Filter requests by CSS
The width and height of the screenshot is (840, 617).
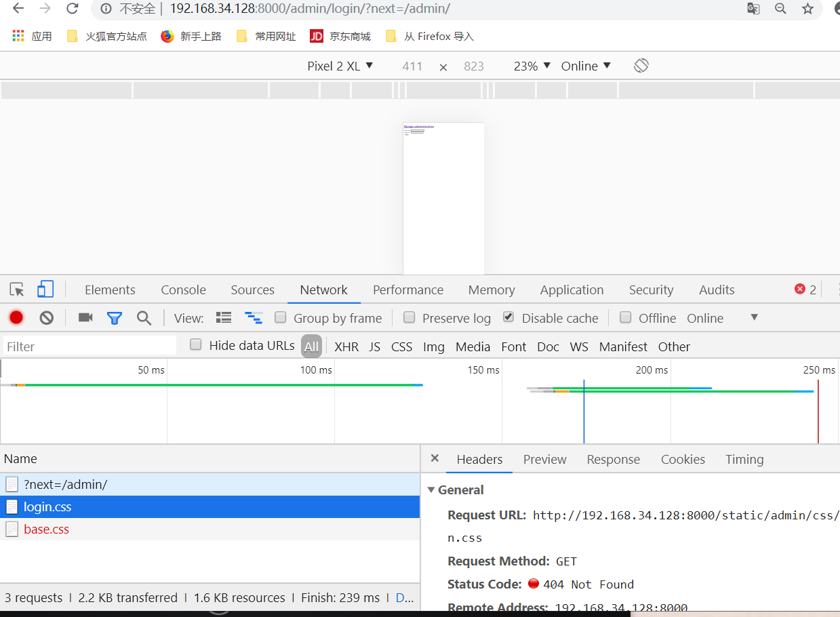[x=401, y=346]
